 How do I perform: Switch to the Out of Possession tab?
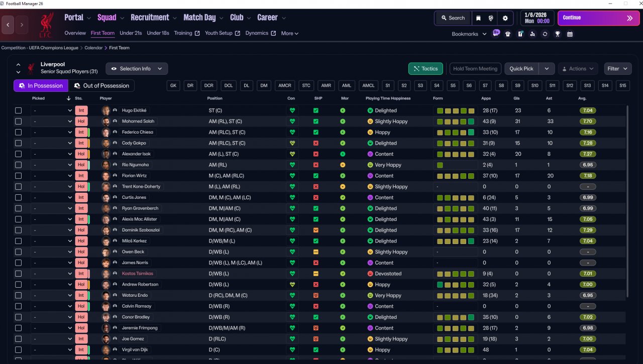[101, 86]
